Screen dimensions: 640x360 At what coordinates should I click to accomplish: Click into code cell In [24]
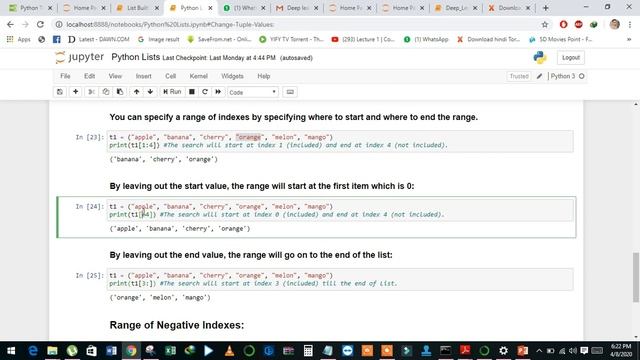point(340,210)
